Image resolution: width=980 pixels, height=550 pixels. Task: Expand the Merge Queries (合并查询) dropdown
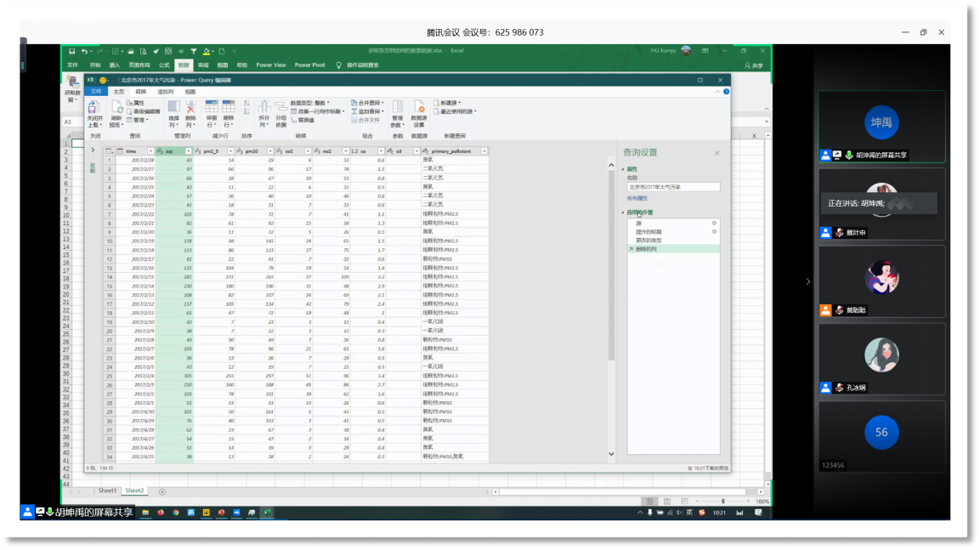[x=370, y=103]
